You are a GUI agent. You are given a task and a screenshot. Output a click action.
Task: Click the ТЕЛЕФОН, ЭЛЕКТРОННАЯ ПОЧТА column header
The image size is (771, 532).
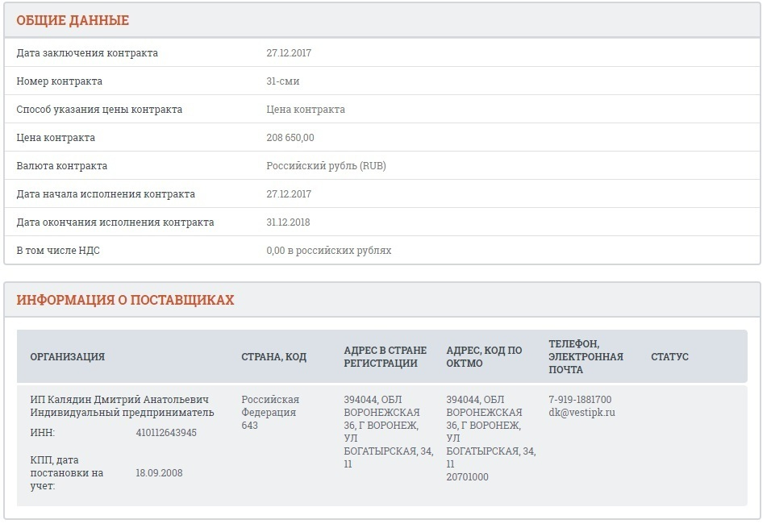tap(586, 356)
